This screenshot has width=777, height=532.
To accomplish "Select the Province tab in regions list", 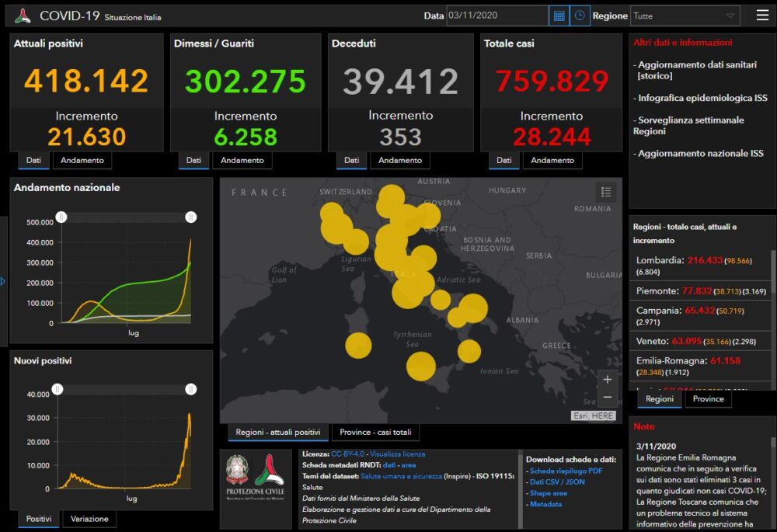I will pyautogui.click(x=708, y=399).
